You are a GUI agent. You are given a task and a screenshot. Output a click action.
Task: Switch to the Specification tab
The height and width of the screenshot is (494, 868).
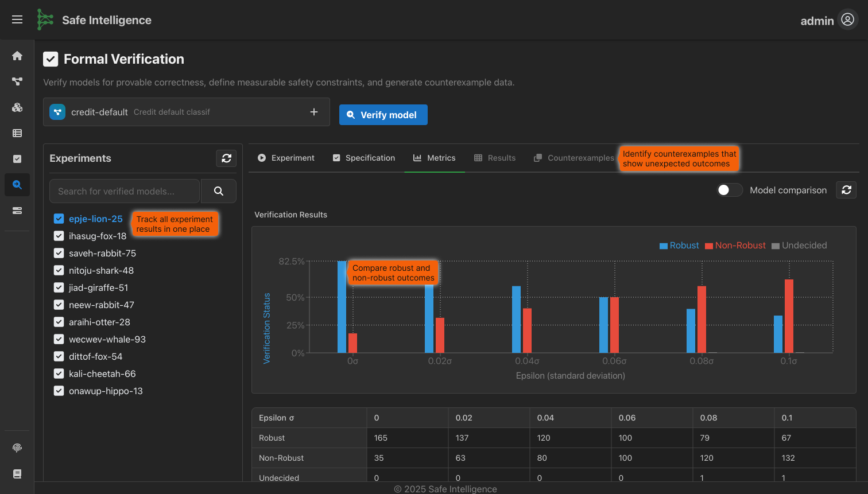pos(364,158)
